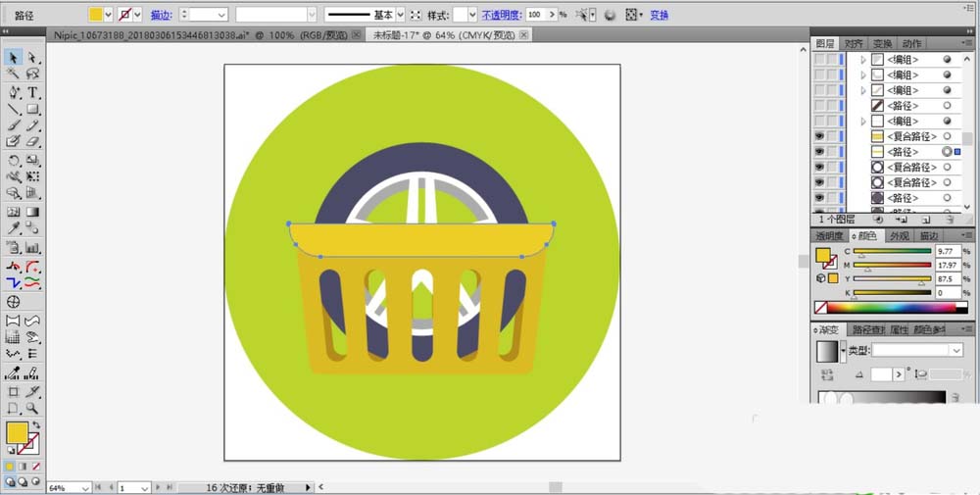
Task: Select the Pen tool
Action: [x=13, y=93]
